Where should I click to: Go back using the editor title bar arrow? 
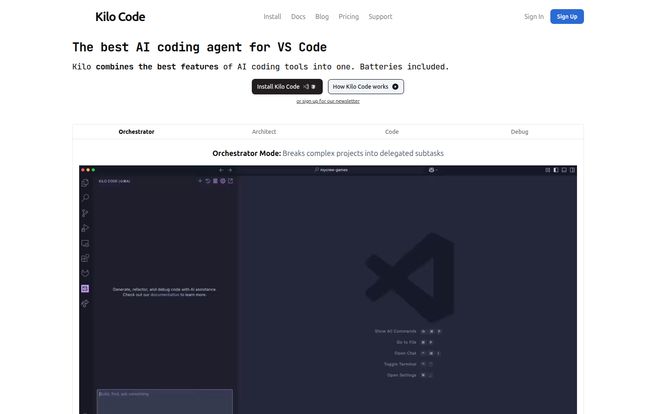(x=221, y=170)
